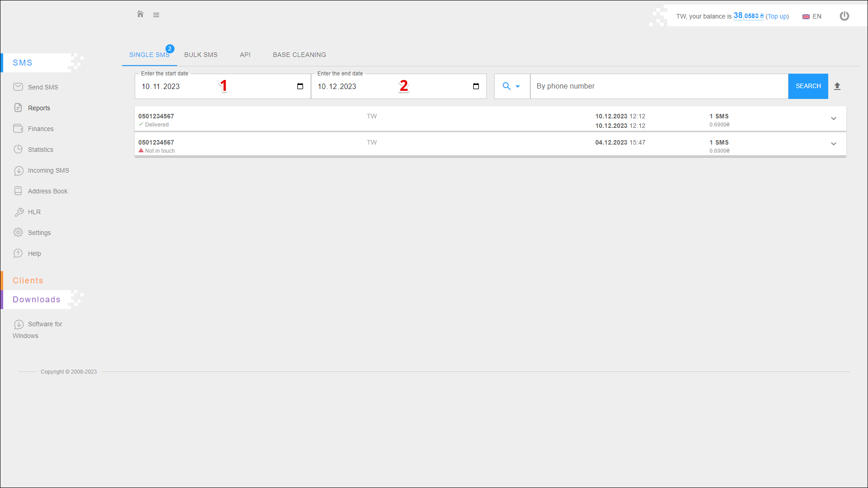Go to HLR lookup page
Image resolution: width=868 pixels, height=488 pixels.
click(34, 212)
